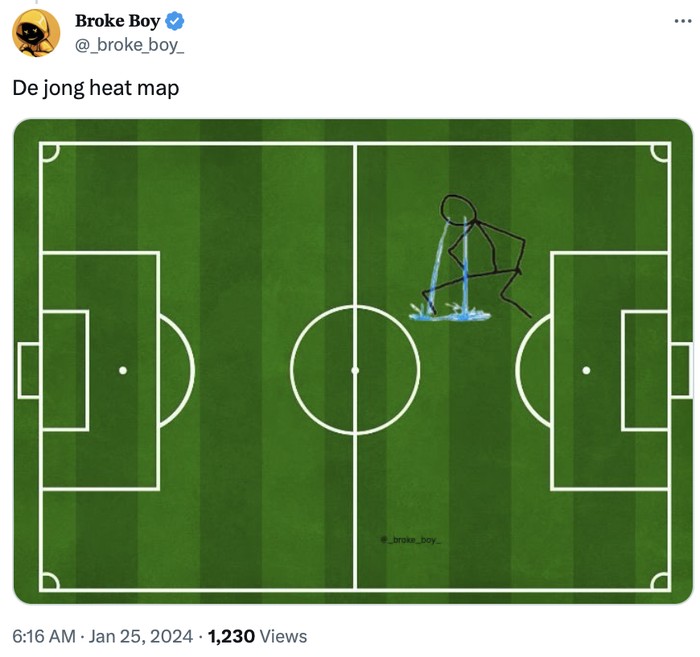Image resolution: width=700 pixels, height=657 pixels.
Task: Click the left goal on the pitch image
Action: 29,370
